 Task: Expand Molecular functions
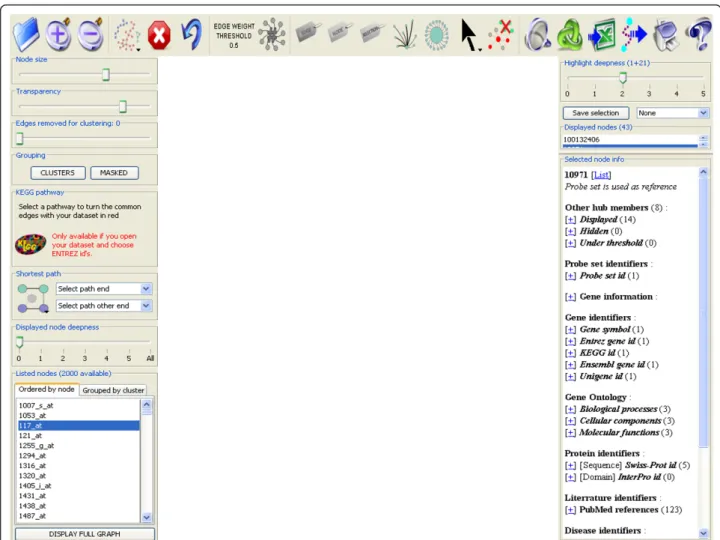click(570, 433)
